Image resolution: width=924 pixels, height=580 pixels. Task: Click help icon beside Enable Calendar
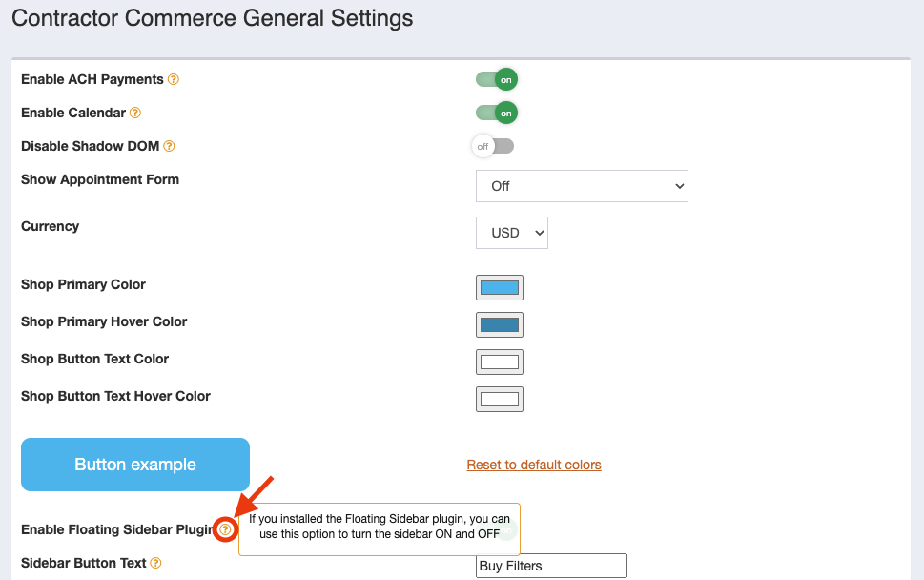135,113
